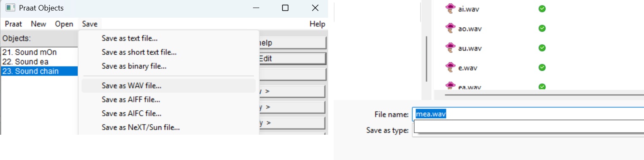
Task: Click the ai.wav file icon
Action: [451, 8]
